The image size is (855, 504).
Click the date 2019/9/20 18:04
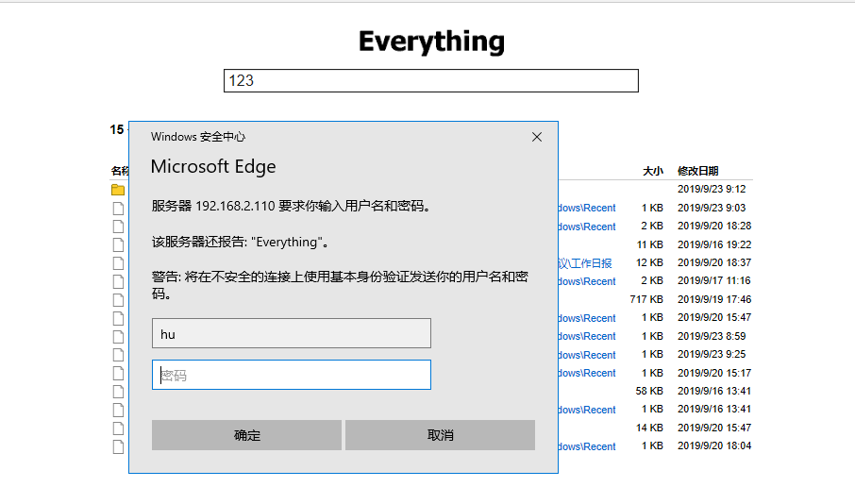coord(714,445)
